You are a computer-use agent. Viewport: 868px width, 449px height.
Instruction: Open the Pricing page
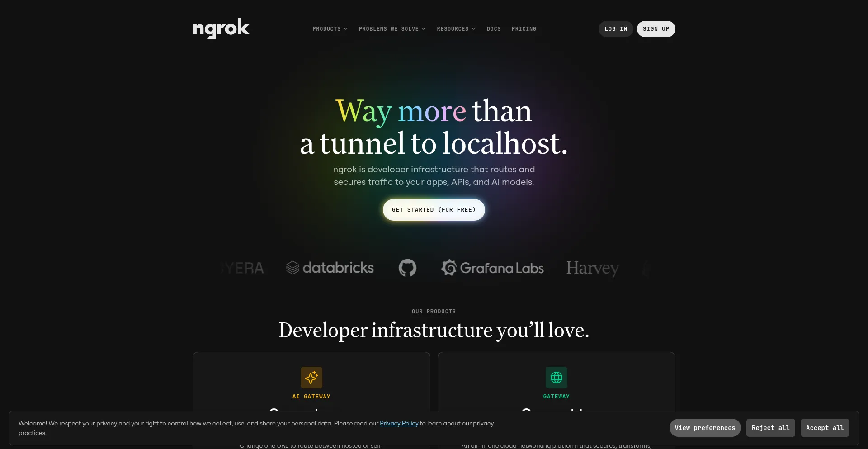[524, 29]
